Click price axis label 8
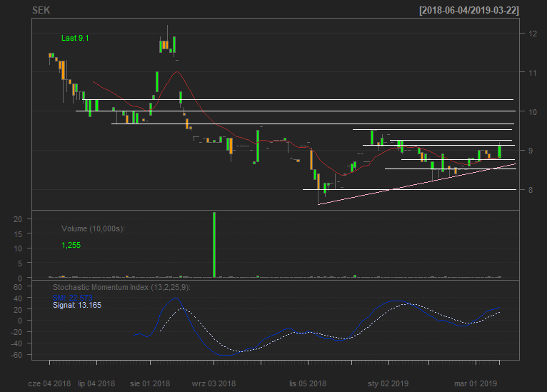This screenshot has width=547, height=392. pos(531,190)
